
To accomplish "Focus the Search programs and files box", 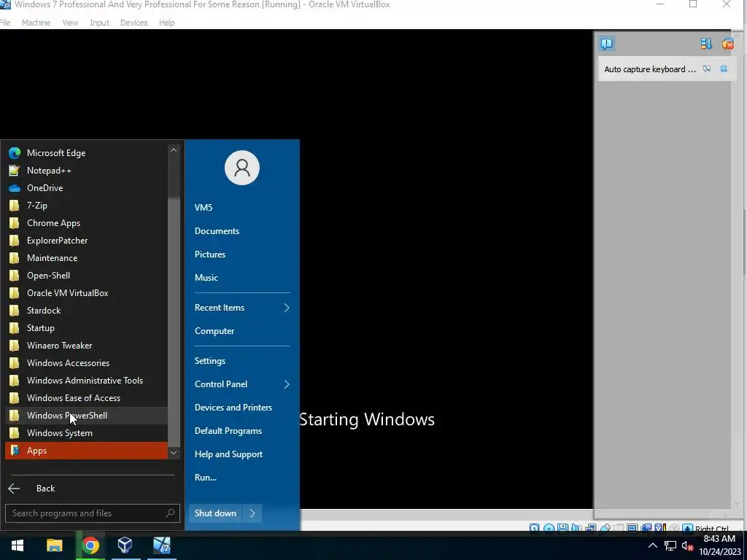I will pyautogui.click(x=92, y=513).
